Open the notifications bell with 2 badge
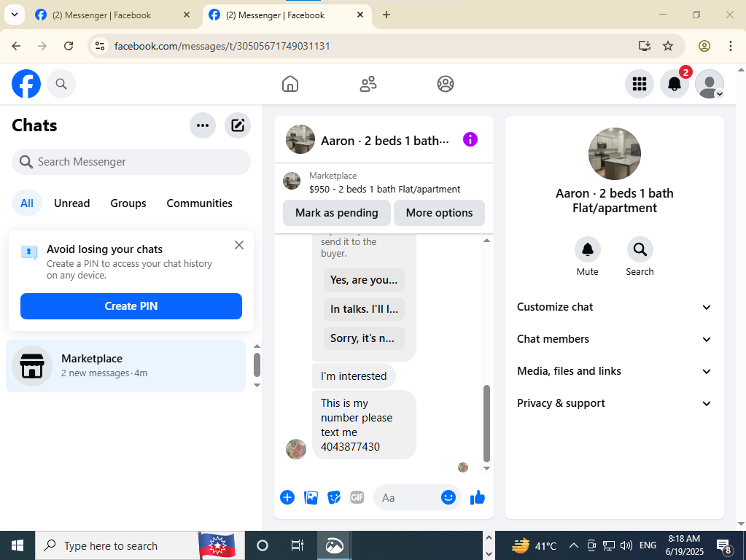746x560 pixels. [675, 84]
